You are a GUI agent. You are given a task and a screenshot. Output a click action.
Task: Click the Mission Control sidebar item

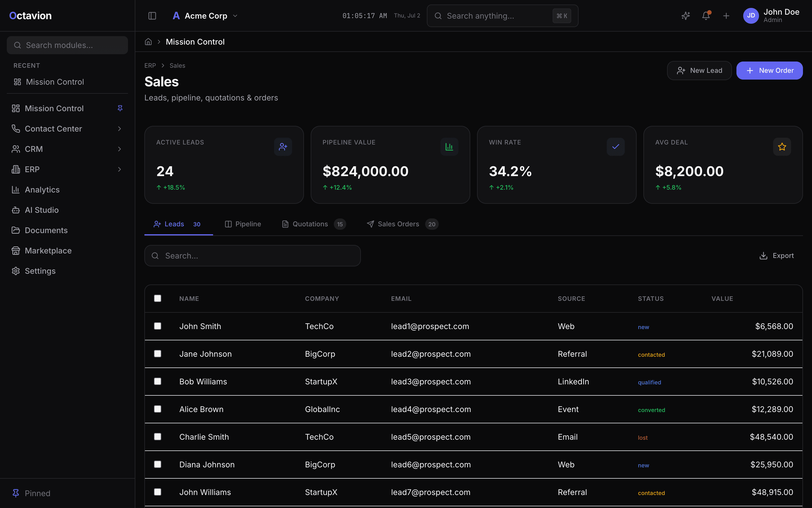(x=67, y=108)
